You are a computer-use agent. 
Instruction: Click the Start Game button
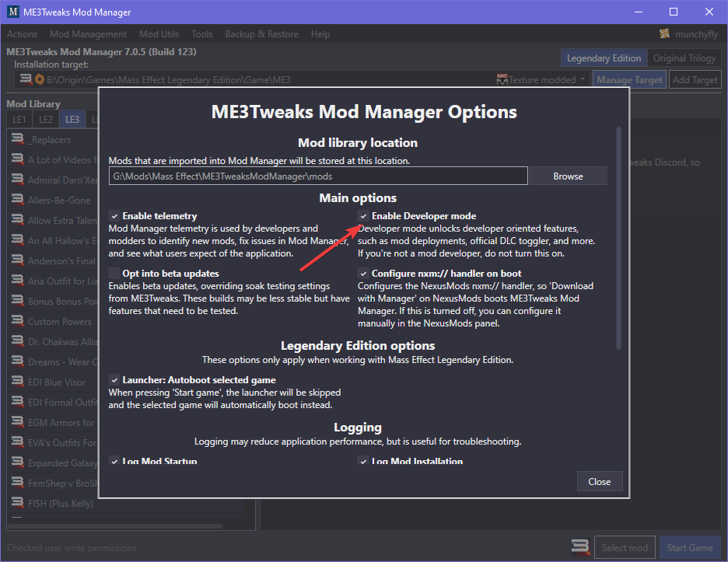(690, 547)
